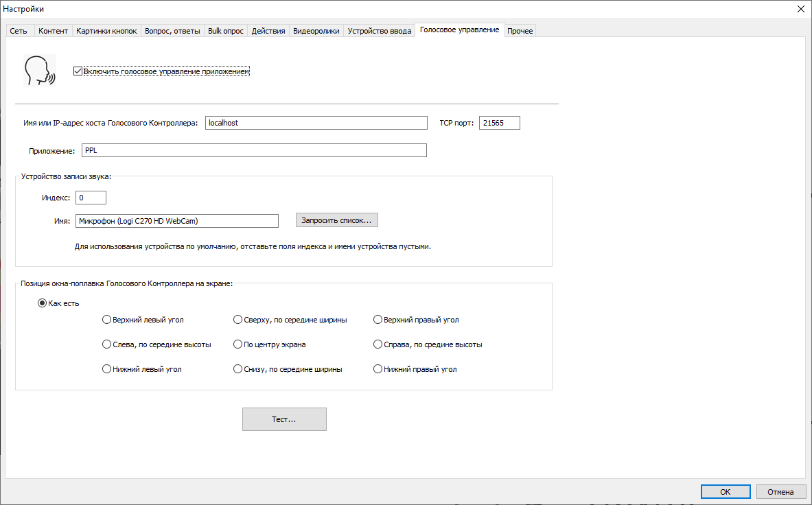This screenshot has width=812, height=505.
Task: Confirm settings with the OK button
Action: coord(725,492)
